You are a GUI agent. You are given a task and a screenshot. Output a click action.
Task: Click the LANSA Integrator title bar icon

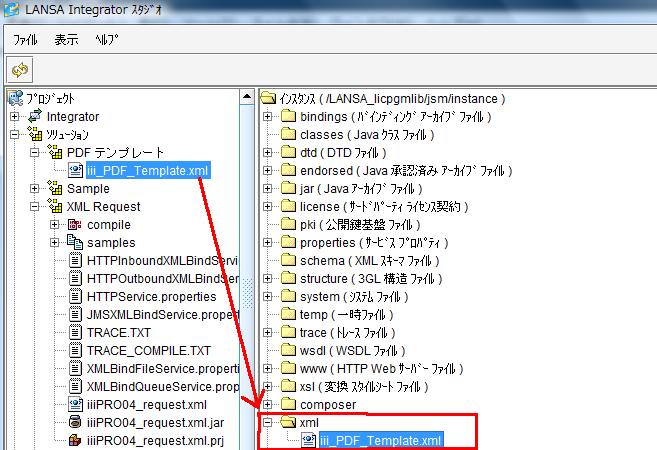pyautogui.click(x=12, y=9)
